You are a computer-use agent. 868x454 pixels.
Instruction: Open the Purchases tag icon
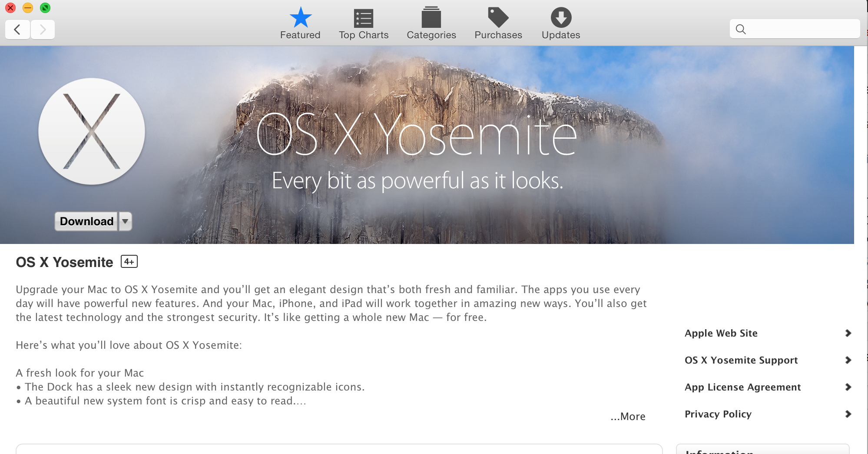(x=498, y=17)
